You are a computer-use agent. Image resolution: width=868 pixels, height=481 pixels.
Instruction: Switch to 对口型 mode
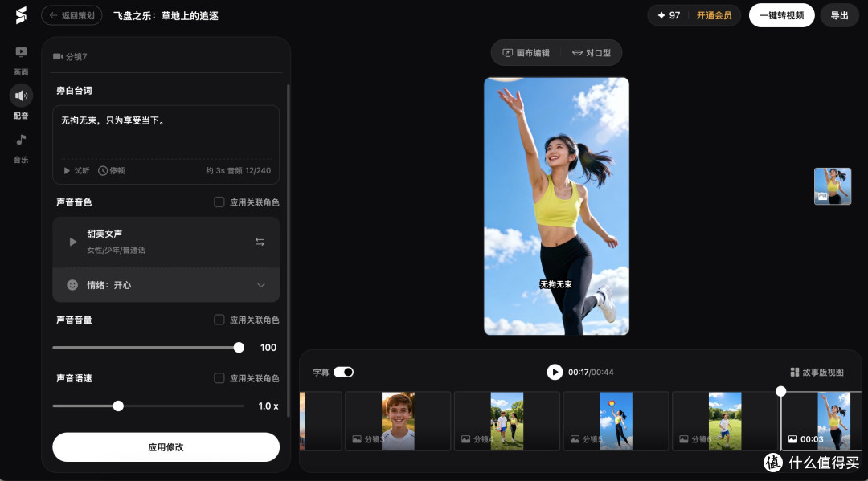[592, 53]
